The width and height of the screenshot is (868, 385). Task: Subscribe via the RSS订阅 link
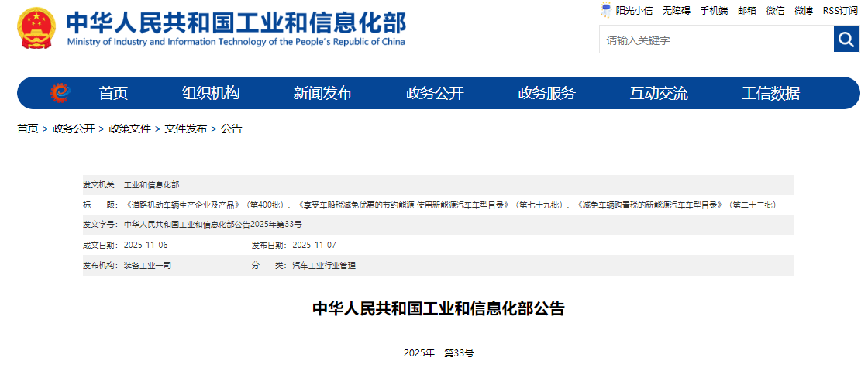click(x=840, y=11)
